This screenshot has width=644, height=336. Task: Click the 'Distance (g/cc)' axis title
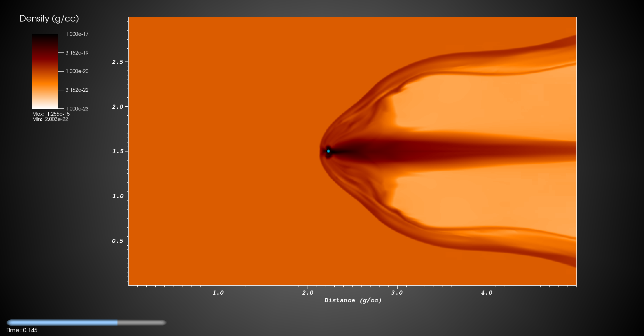pyautogui.click(x=353, y=301)
